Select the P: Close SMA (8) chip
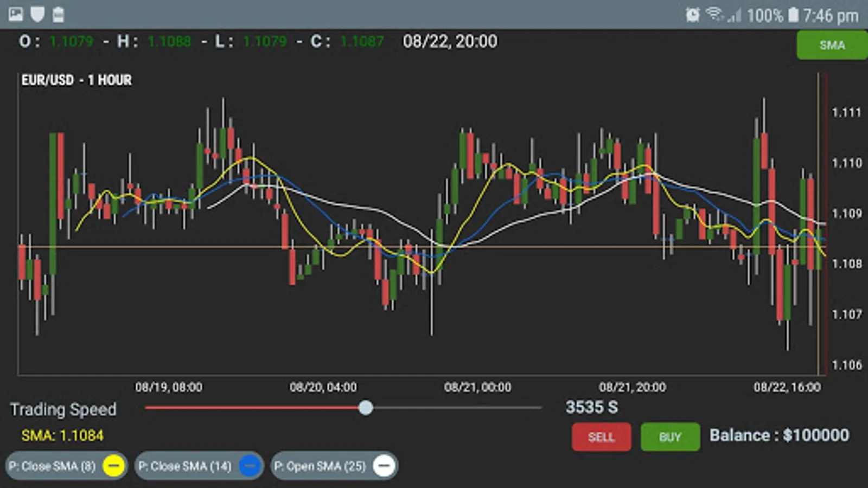868x488 pixels. click(67, 466)
